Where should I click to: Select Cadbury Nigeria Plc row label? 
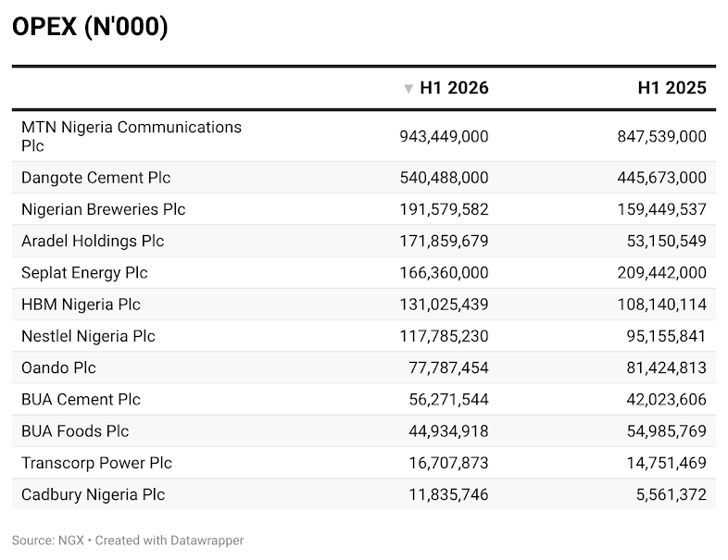pyautogui.click(x=93, y=494)
